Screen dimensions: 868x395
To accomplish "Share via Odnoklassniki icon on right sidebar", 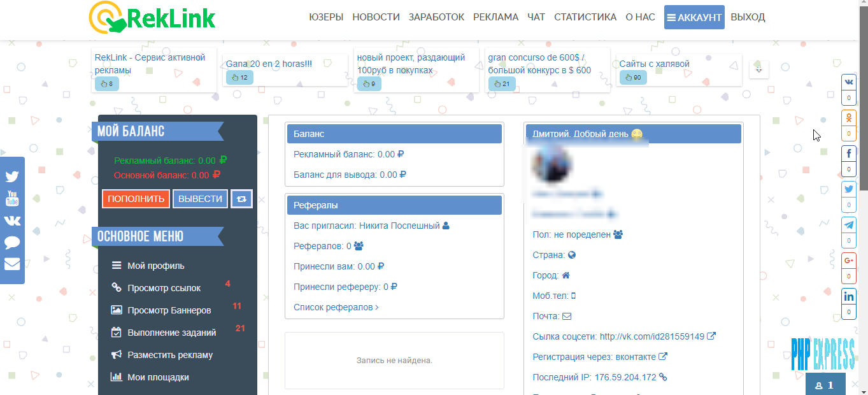I will [x=848, y=118].
